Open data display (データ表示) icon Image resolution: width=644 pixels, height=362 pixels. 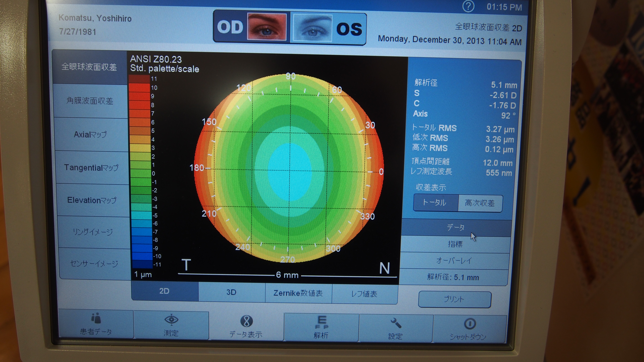point(247,321)
